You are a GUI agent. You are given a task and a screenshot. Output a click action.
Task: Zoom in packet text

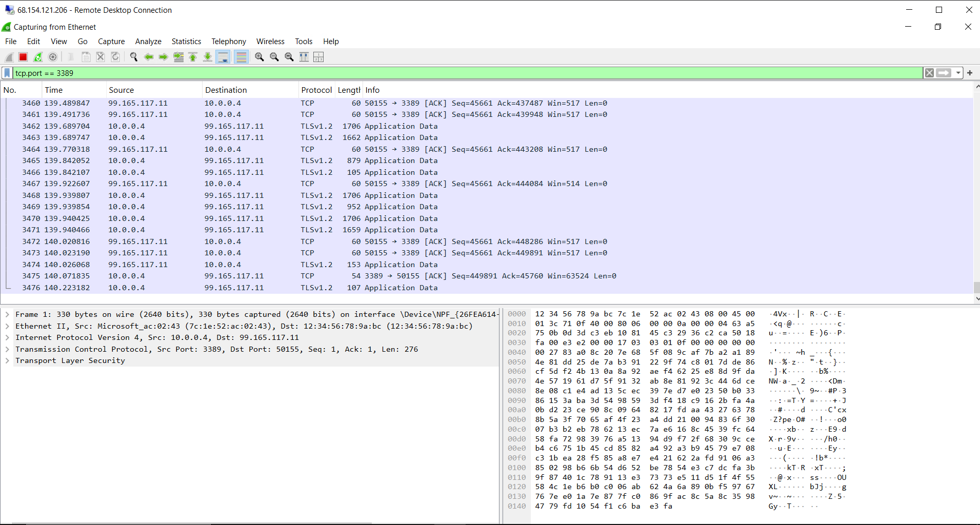pyautogui.click(x=259, y=57)
